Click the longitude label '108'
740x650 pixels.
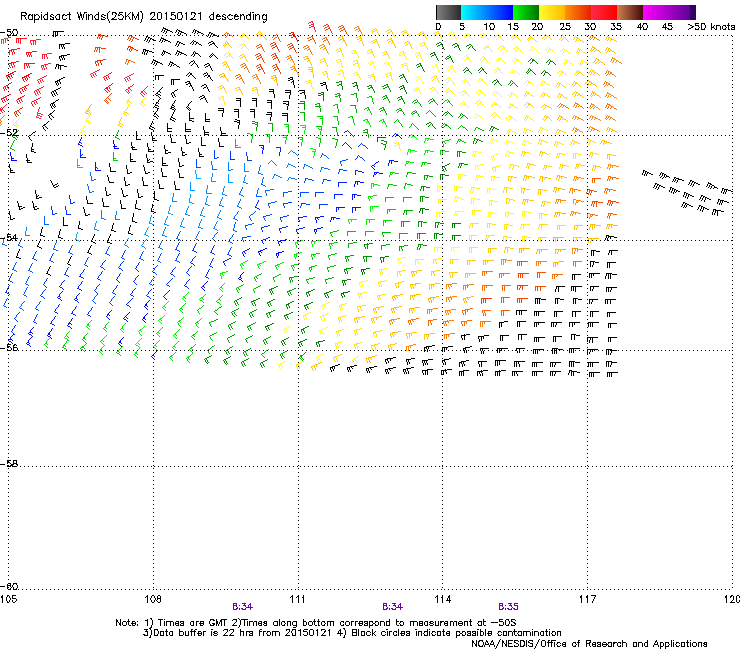(x=153, y=599)
